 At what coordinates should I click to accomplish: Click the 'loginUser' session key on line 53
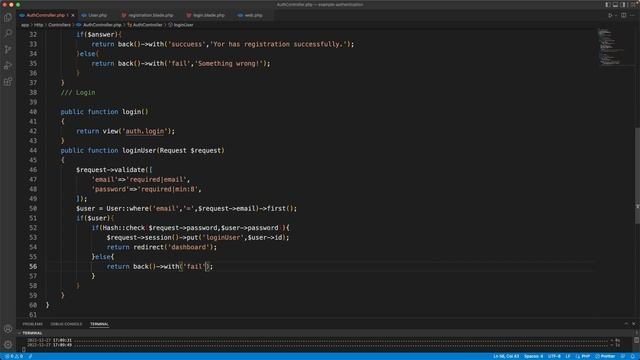(x=222, y=238)
